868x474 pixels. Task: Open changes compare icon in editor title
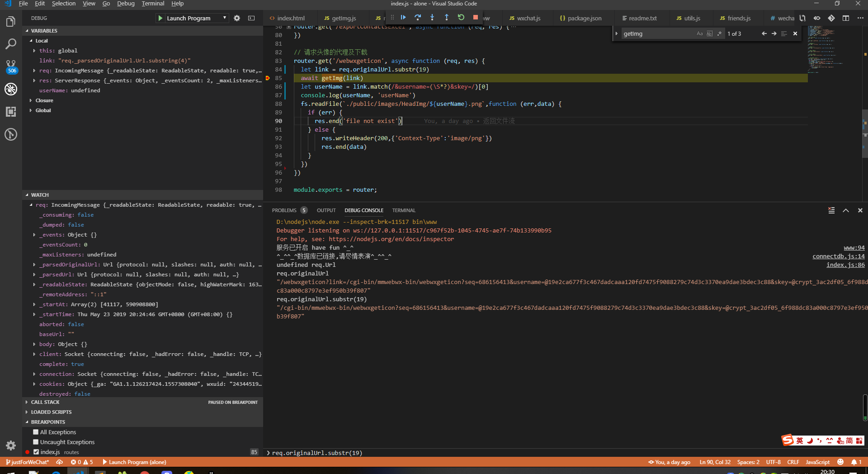pos(802,18)
